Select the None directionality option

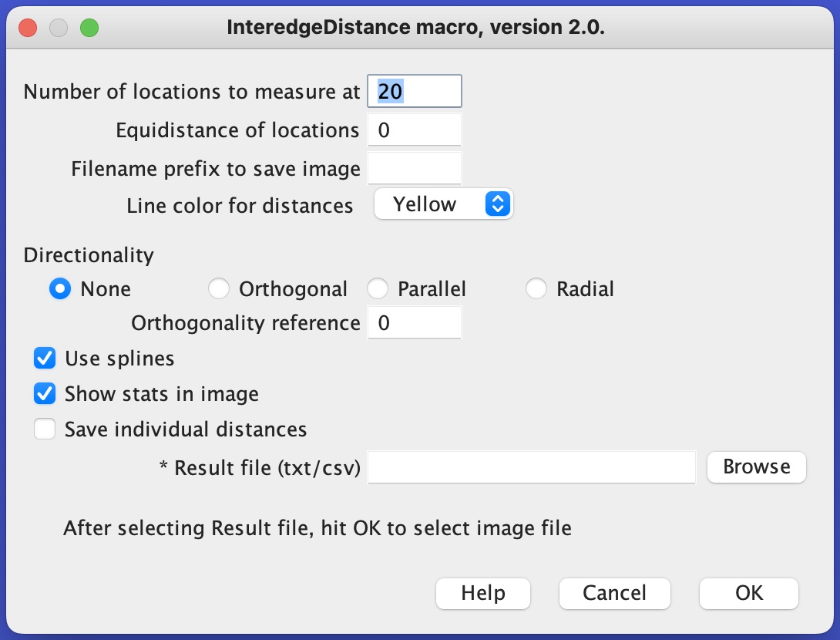[60, 289]
